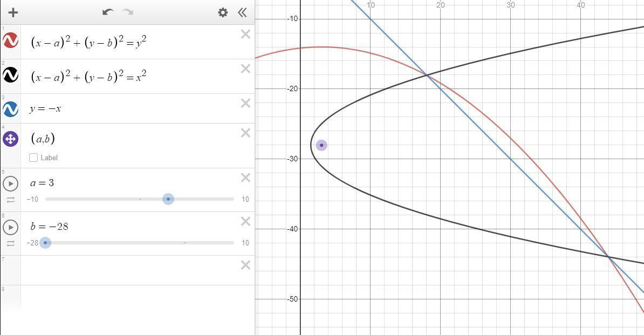This screenshot has width=644, height=335.
Task: Edit the upper limit 10 of slider b
Action: (x=245, y=243)
